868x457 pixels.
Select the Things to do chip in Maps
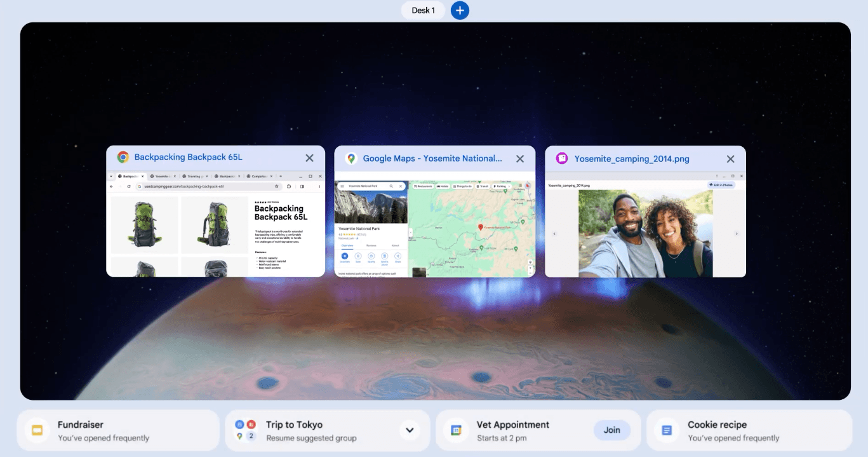point(462,186)
